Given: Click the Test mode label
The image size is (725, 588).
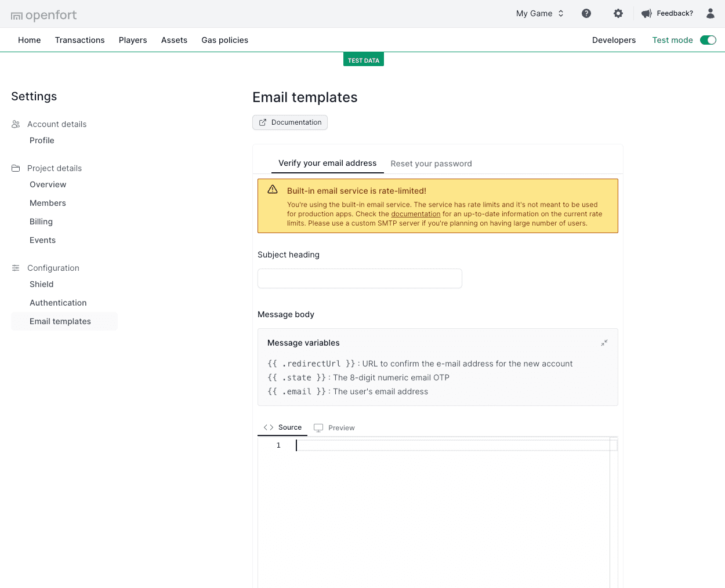Looking at the screenshot, I should click(673, 40).
